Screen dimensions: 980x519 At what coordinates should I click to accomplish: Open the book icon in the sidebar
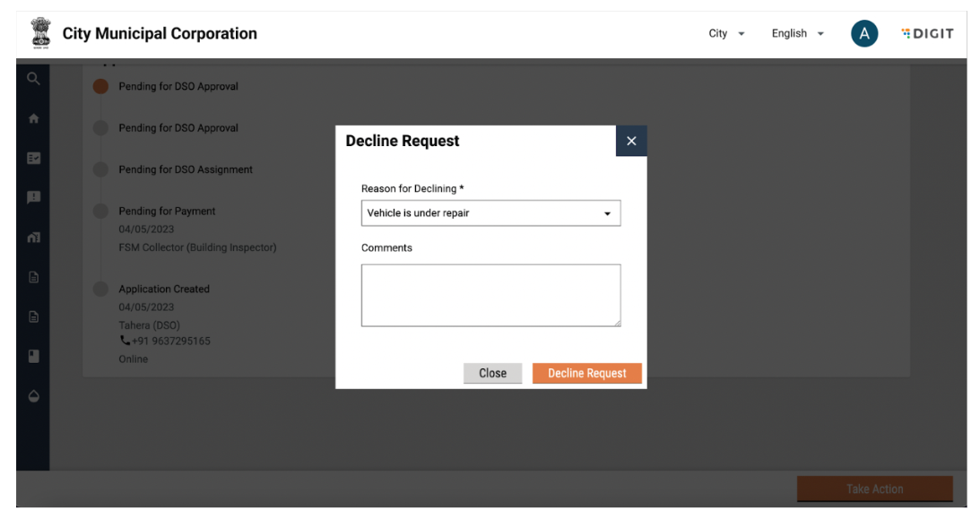point(33,356)
